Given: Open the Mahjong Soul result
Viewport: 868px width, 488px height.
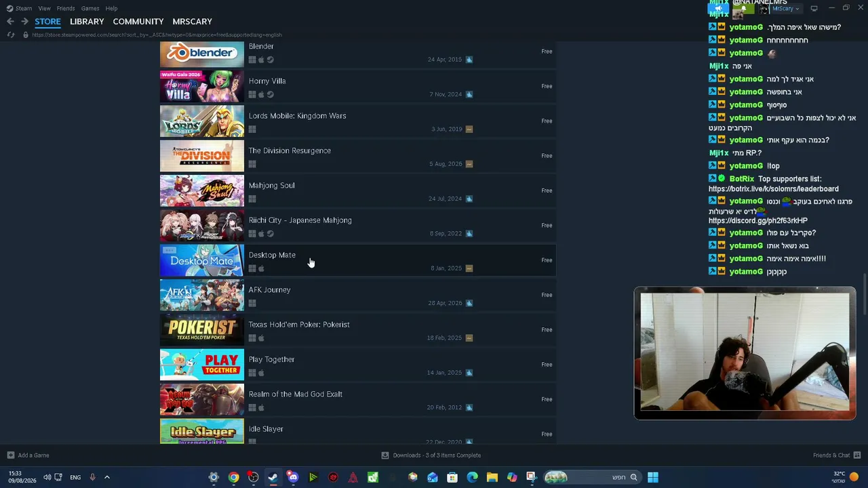Looking at the screenshot, I should [x=358, y=191].
